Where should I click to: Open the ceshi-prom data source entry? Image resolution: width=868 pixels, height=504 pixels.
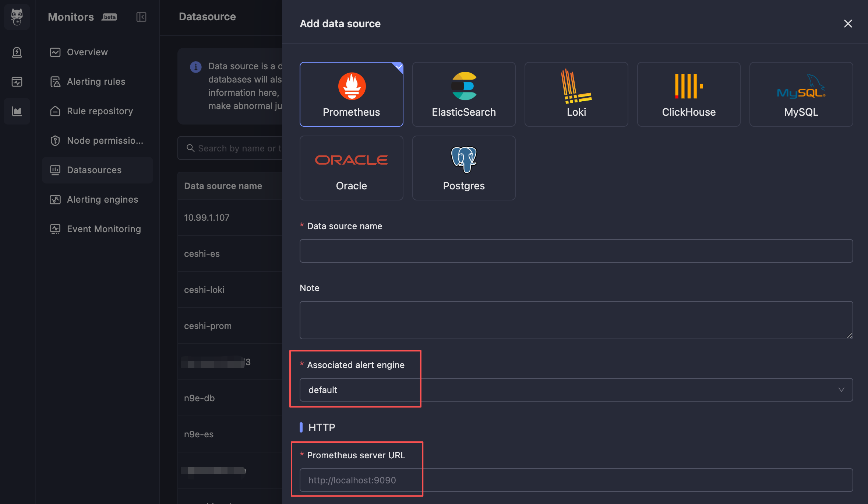[208, 326]
